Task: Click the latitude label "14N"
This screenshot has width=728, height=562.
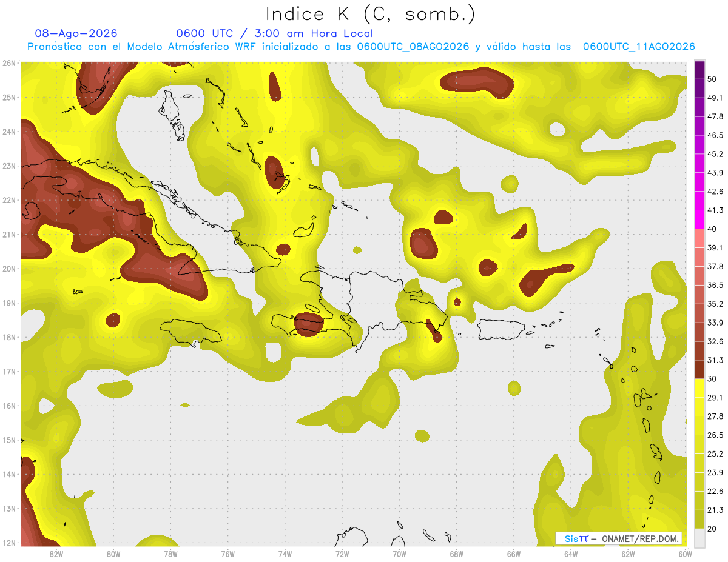Action: pyautogui.click(x=10, y=474)
